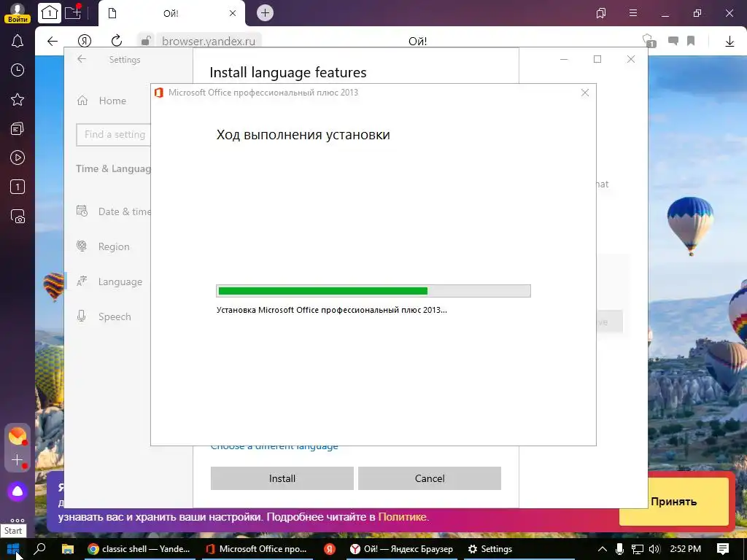Open a new tab with the plus button
This screenshot has width=747, height=560.
click(265, 13)
